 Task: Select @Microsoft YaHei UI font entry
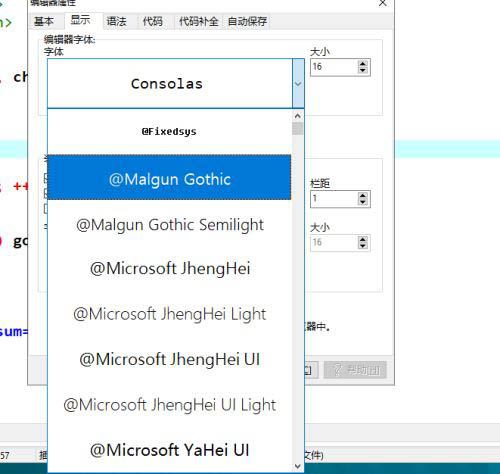point(169,450)
